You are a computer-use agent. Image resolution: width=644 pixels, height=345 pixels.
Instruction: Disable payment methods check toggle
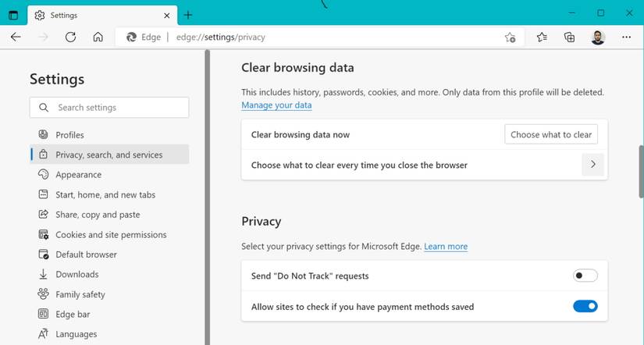(x=585, y=307)
